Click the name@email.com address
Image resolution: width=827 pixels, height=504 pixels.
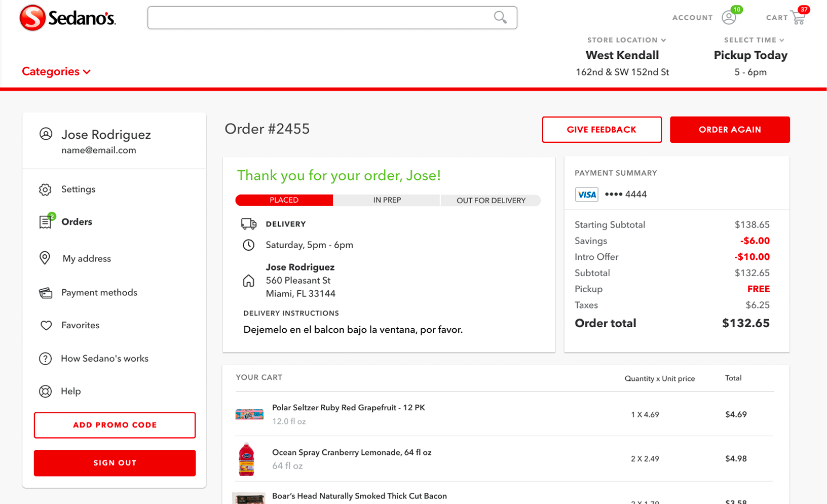(x=99, y=150)
